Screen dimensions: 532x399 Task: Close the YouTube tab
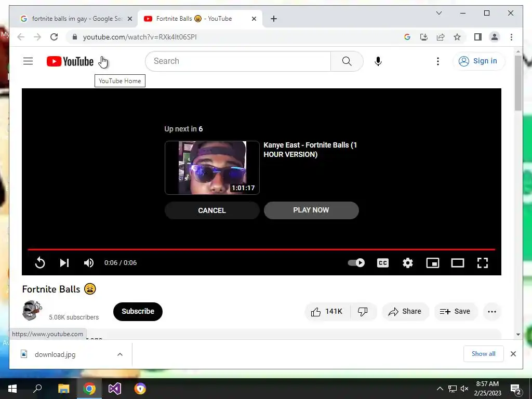254,19
